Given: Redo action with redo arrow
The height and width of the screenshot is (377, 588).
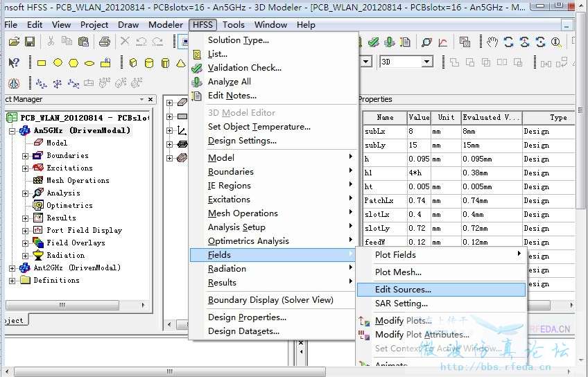Looking at the screenshot, I should click(x=157, y=41).
